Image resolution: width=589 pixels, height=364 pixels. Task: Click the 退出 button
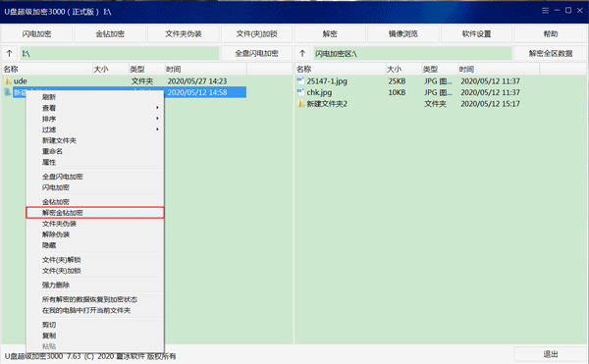click(x=551, y=354)
